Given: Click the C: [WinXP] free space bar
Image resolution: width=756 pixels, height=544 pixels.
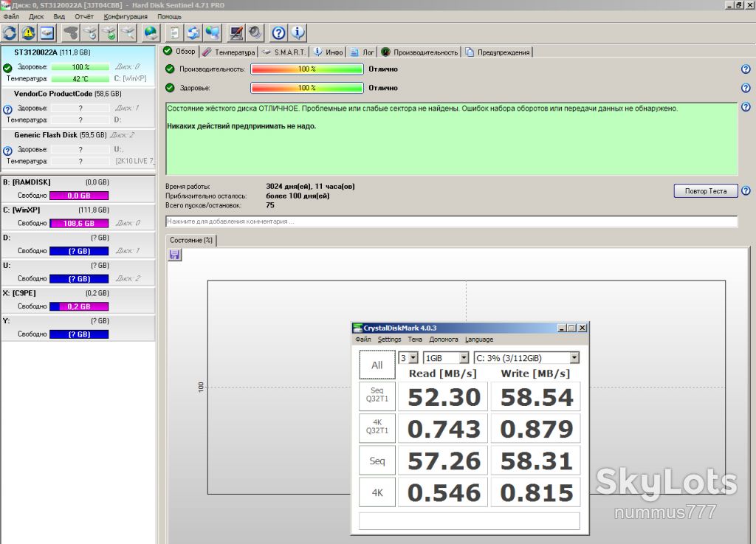Looking at the screenshot, I should (79, 223).
